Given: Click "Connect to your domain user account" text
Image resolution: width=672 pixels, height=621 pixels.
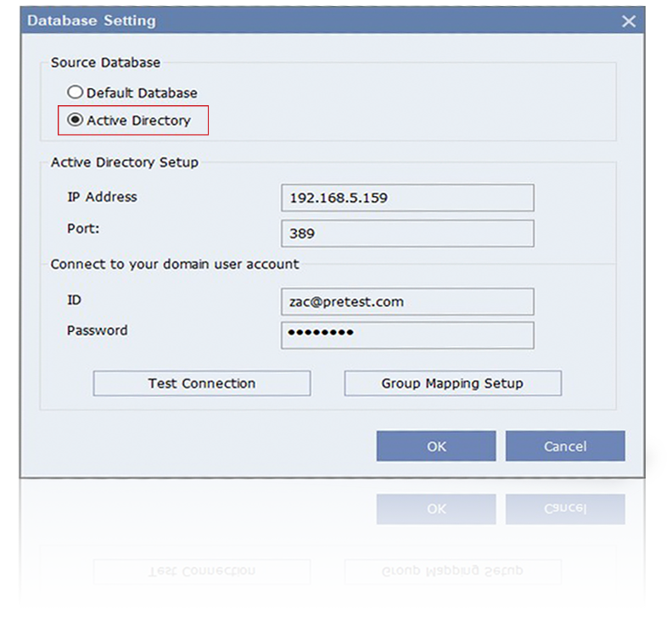Looking at the screenshot, I should [x=174, y=264].
